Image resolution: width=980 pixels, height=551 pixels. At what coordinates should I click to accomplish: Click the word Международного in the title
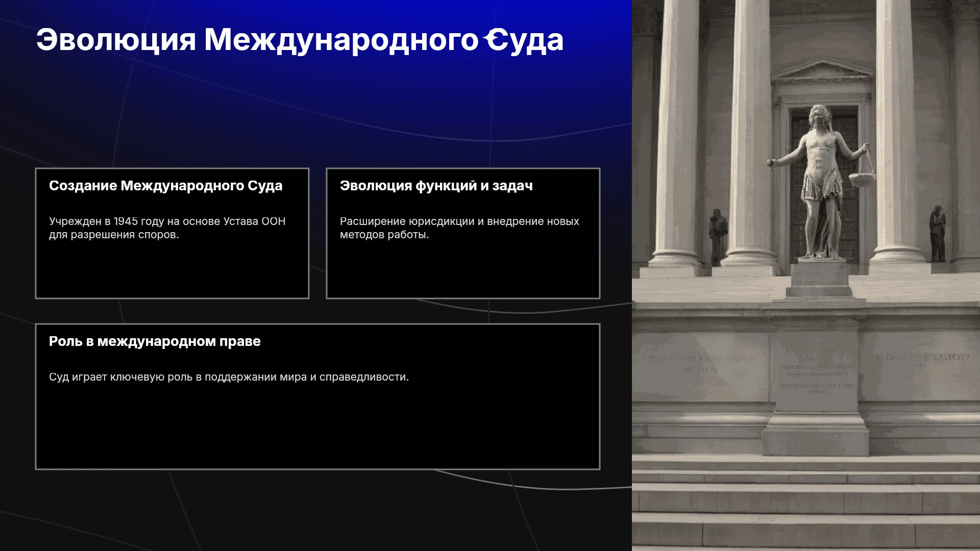pyautogui.click(x=341, y=40)
